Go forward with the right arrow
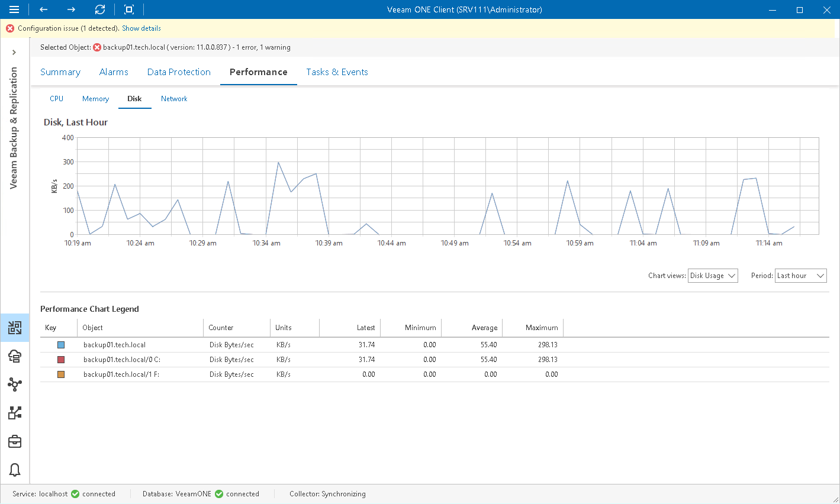This screenshot has height=504, width=840. (71, 9)
